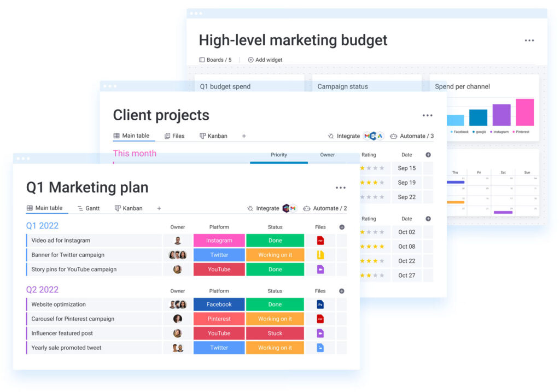The image size is (560, 392).
Task: Open the blue file for Yearly sale promoted tweet
Action: [320, 348]
